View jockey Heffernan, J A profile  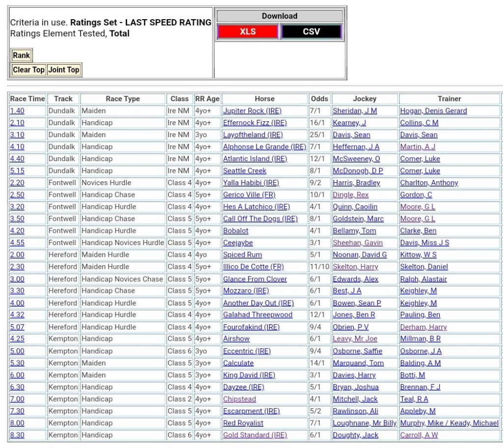click(356, 147)
